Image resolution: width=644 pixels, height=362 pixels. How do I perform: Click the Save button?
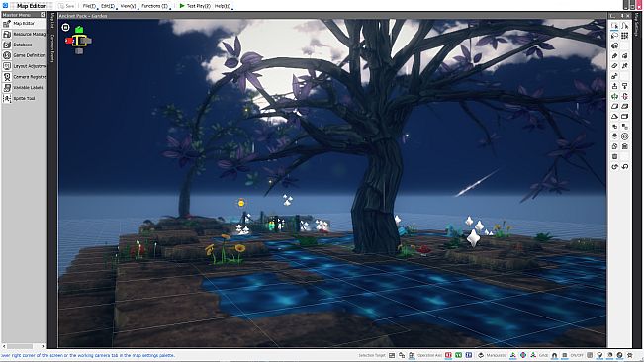coord(66,6)
